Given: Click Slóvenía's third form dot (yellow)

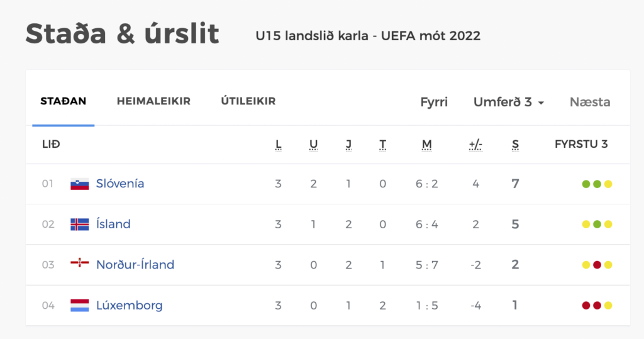Looking at the screenshot, I should tap(608, 184).
